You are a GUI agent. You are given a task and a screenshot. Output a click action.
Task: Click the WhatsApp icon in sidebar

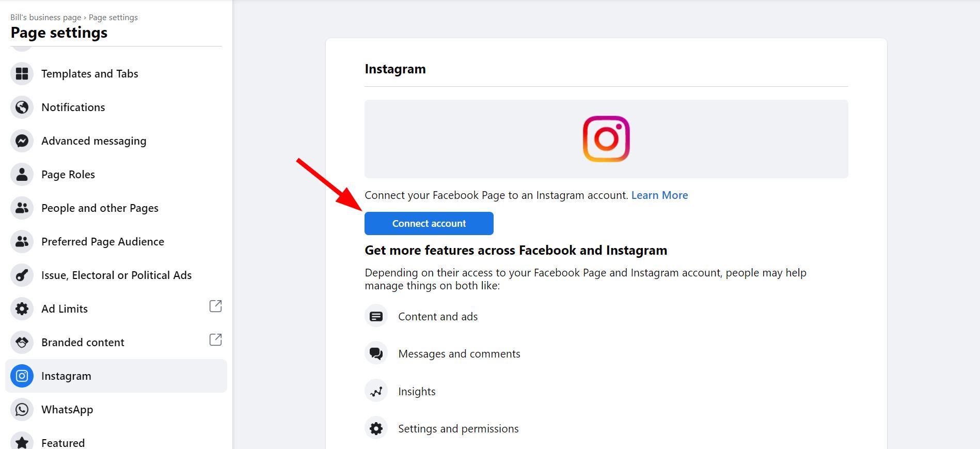22,410
